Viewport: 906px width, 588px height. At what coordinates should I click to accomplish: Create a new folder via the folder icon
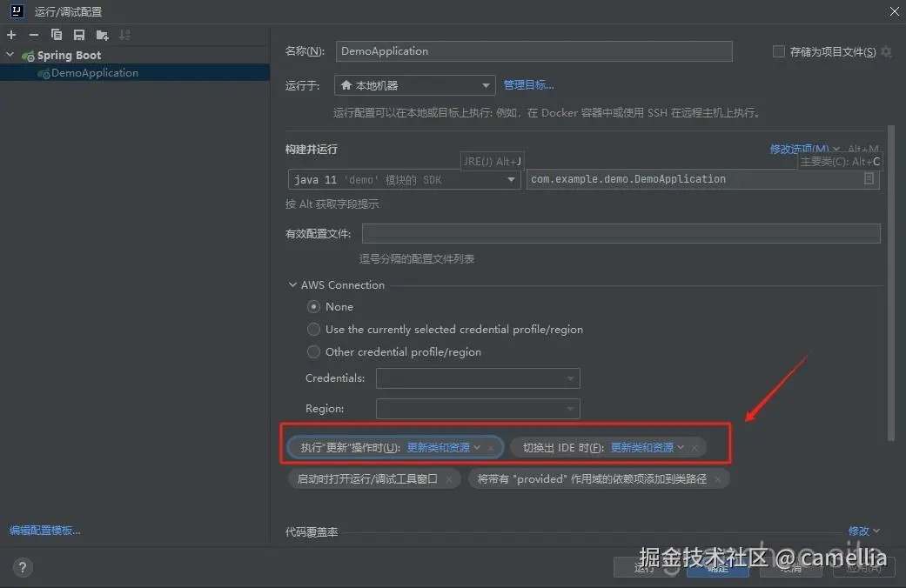(x=103, y=36)
